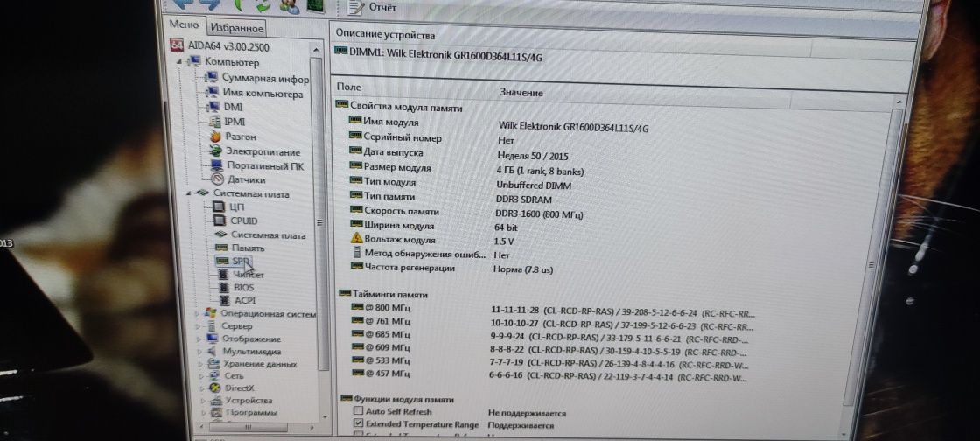
Task: Click the green Refresh arrows toolbar icon
Action: (262, 5)
